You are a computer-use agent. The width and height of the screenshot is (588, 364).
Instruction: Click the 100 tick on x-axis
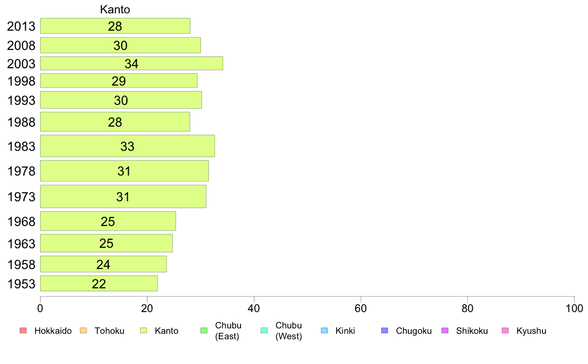(x=574, y=309)
